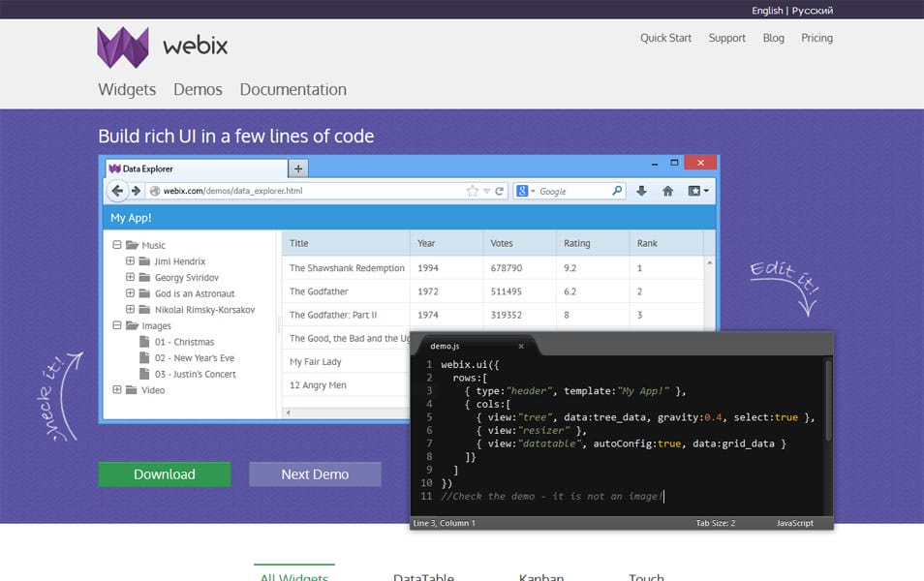Click the Google search engine icon

(x=522, y=191)
